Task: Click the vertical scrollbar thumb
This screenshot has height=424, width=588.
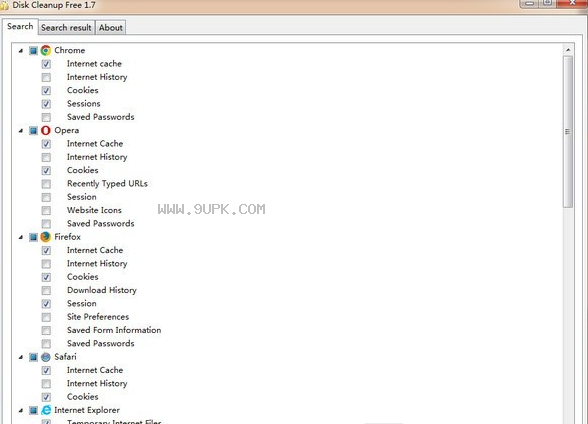Action: point(568,132)
